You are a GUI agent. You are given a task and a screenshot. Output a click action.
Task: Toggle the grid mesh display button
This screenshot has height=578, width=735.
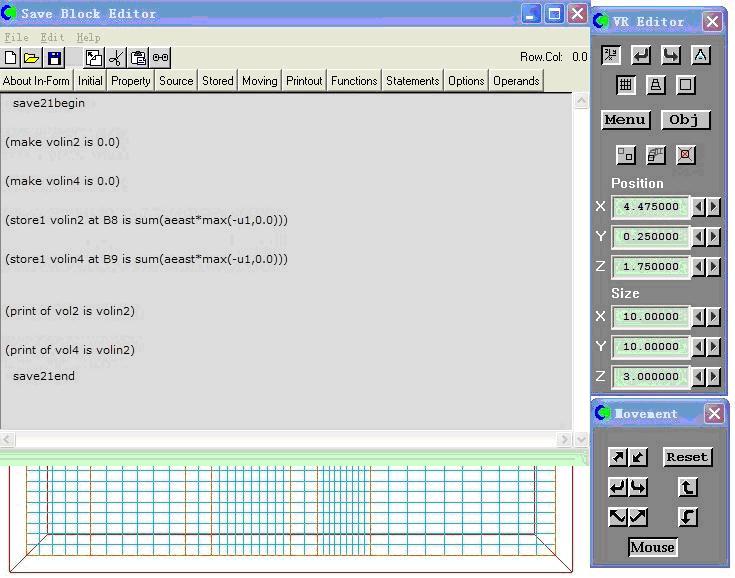tap(625, 86)
